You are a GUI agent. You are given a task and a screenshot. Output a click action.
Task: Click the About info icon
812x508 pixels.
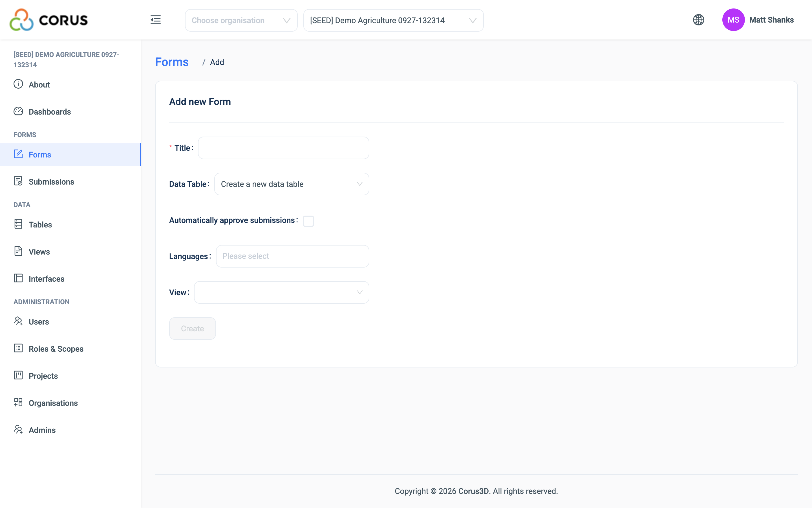(18, 84)
